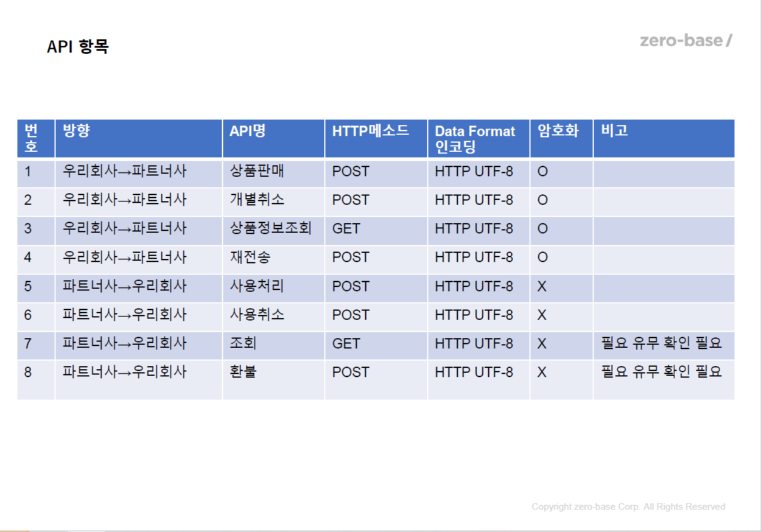Image resolution: width=761 pixels, height=532 pixels.
Task: Click the 'API명' column header
Action: click(x=273, y=139)
